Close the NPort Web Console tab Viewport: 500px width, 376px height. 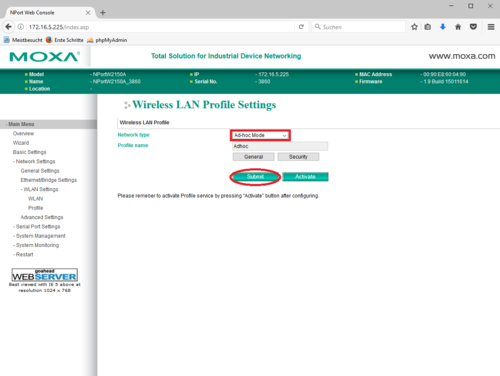[x=88, y=13]
